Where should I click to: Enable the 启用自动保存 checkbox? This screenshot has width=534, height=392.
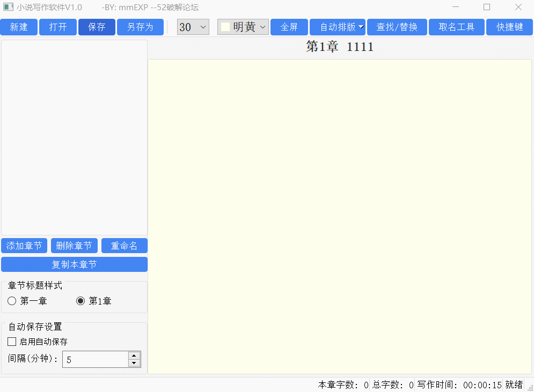12,342
